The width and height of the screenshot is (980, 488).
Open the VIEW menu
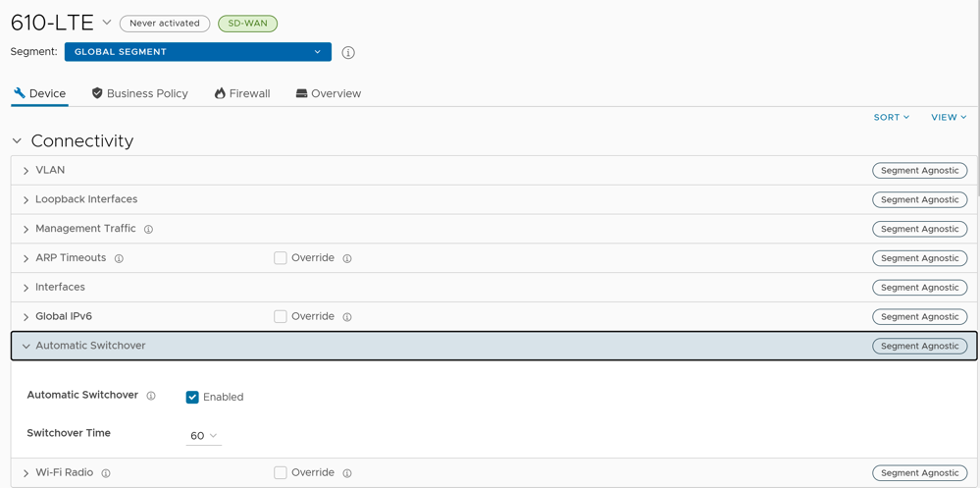(x=948, y=117)
